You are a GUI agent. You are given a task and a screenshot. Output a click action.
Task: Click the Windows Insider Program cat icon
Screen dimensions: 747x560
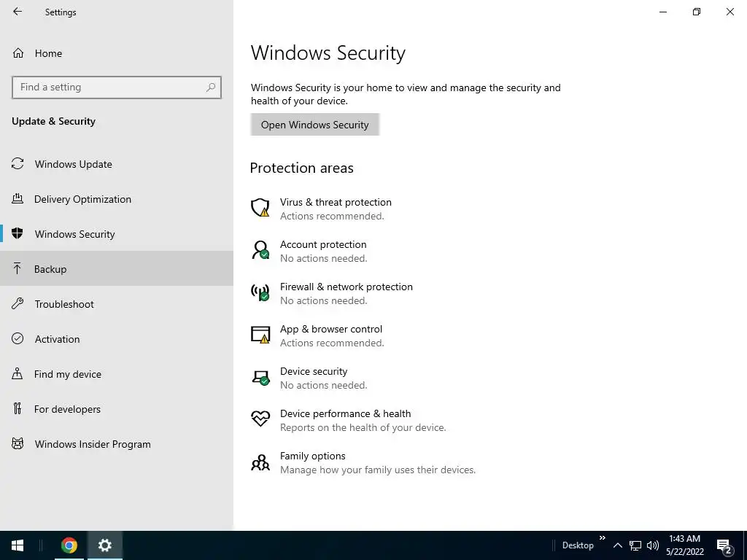[18, 444]
